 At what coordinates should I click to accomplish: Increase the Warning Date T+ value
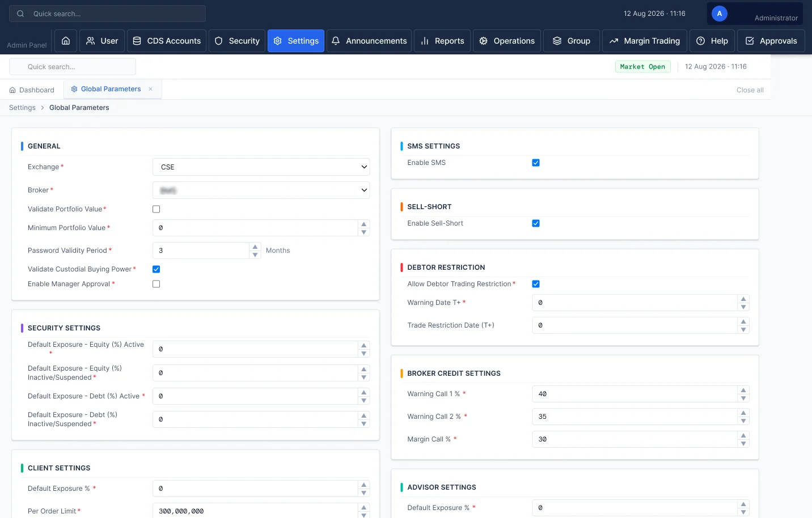click(x=743, y=299)
